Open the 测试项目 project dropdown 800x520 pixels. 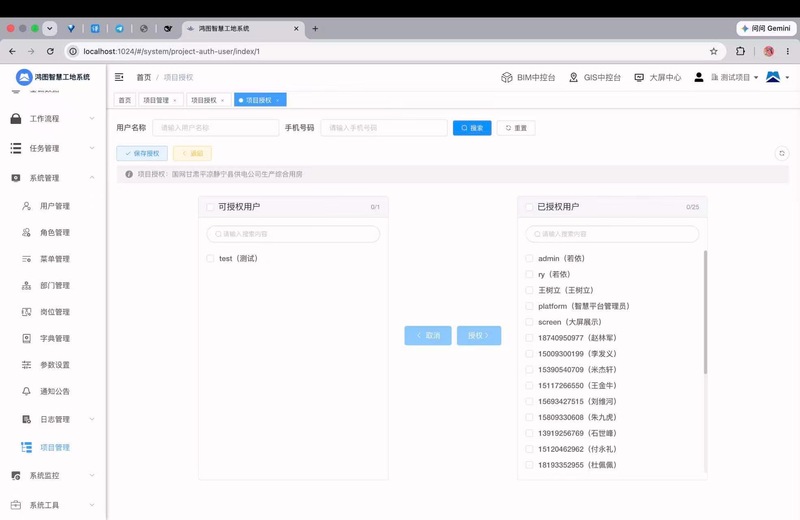(x=735, y=78)
